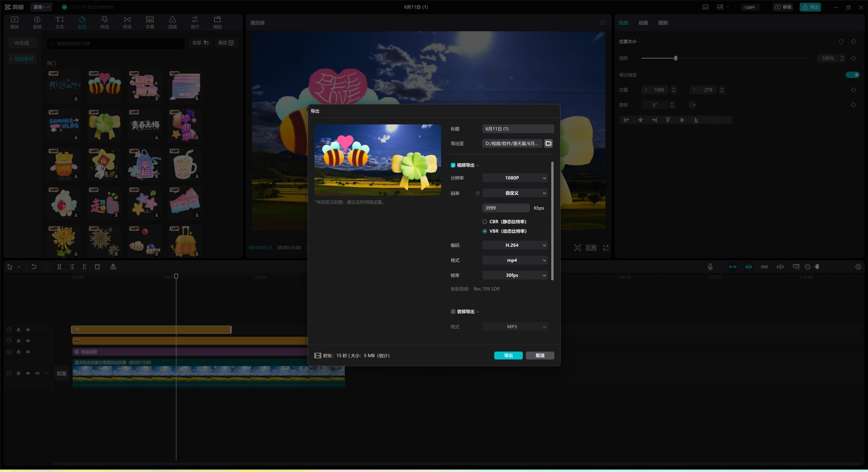Click the AI生成 button
The width and height of the screenshot is (868, 472).
tap(22, 43)
